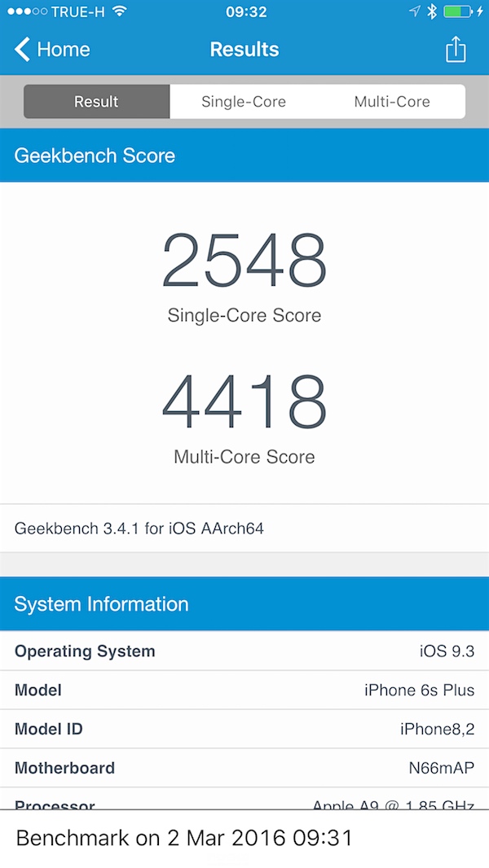This screenshot has width=489, height=868.
Task: Select the Operating System row
Action: (244, 651)
